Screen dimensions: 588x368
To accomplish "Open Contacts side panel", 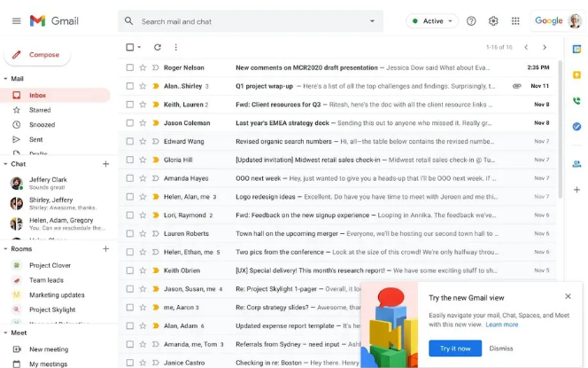I will 576,164.
